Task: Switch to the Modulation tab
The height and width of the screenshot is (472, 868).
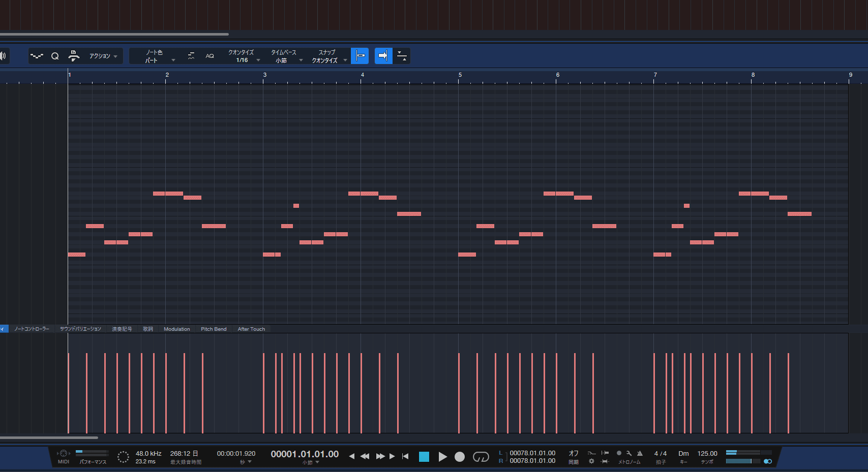Action: click(177, 329)
